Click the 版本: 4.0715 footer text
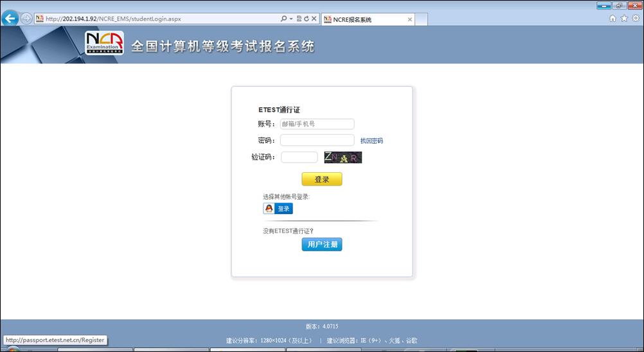644x352 pixels. tap(322, 326)
